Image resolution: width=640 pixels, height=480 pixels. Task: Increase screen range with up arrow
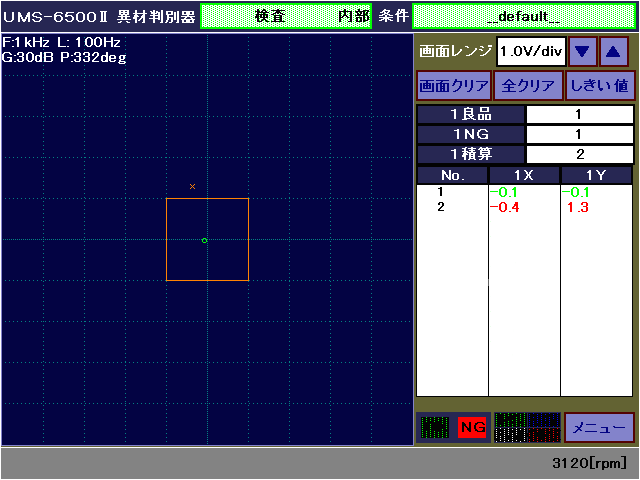click(x=614, y=51)
